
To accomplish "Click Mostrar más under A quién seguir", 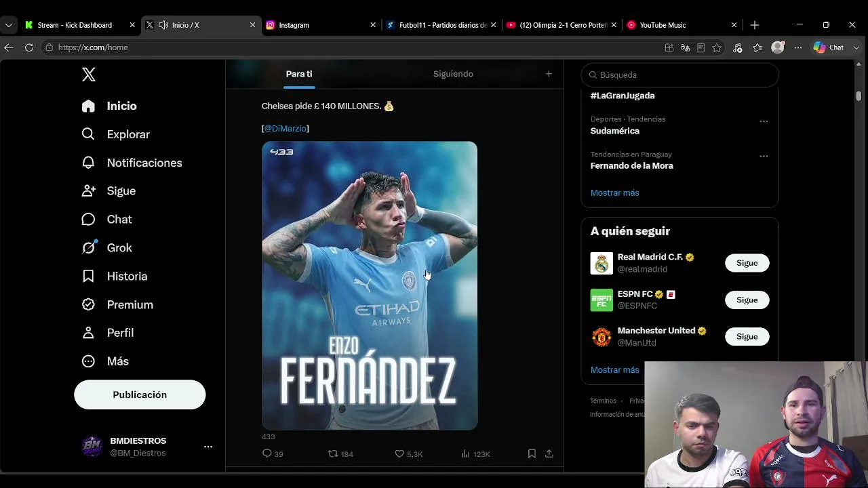I will click(x=615, y=370).
